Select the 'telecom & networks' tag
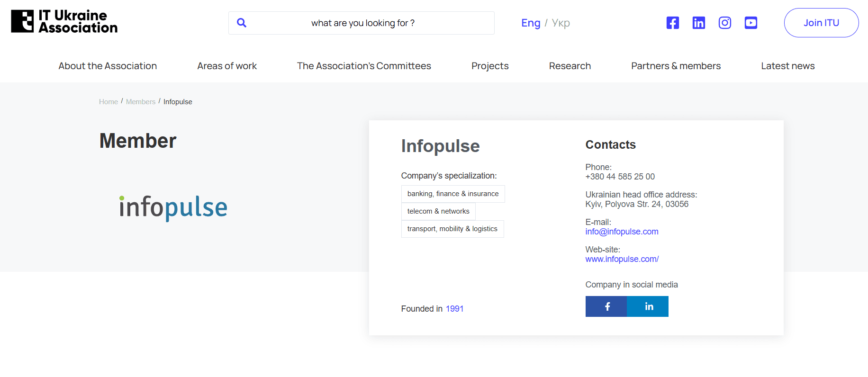The image size is (868, 377). pos(438,211)
